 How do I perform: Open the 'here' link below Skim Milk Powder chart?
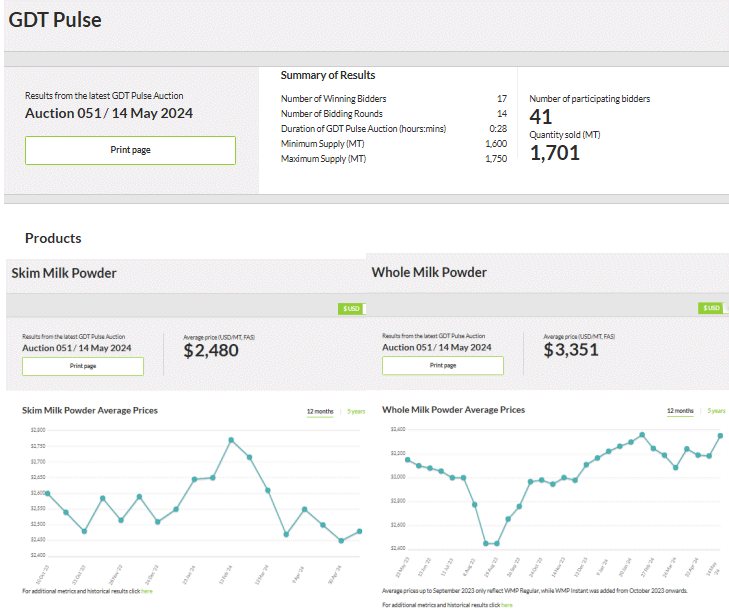pyautogui.click(x=147, y=591)
